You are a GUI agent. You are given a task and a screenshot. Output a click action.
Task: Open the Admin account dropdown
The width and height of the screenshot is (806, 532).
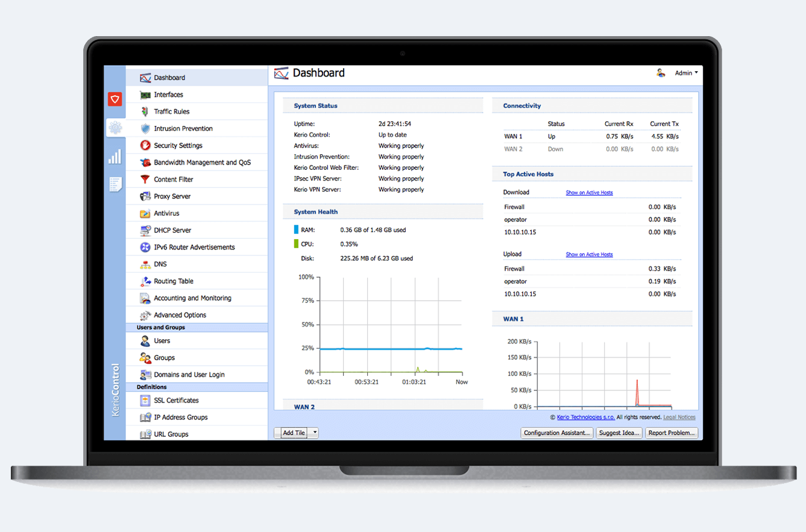(x=686, y=73)
